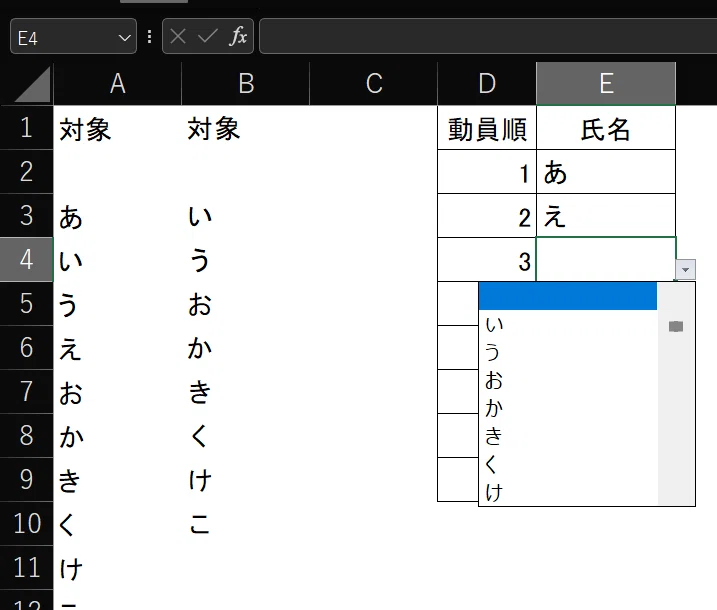Choose 'お' from the dropdown list
This screenshot has width=717, height=610.
tap(567, 380)
